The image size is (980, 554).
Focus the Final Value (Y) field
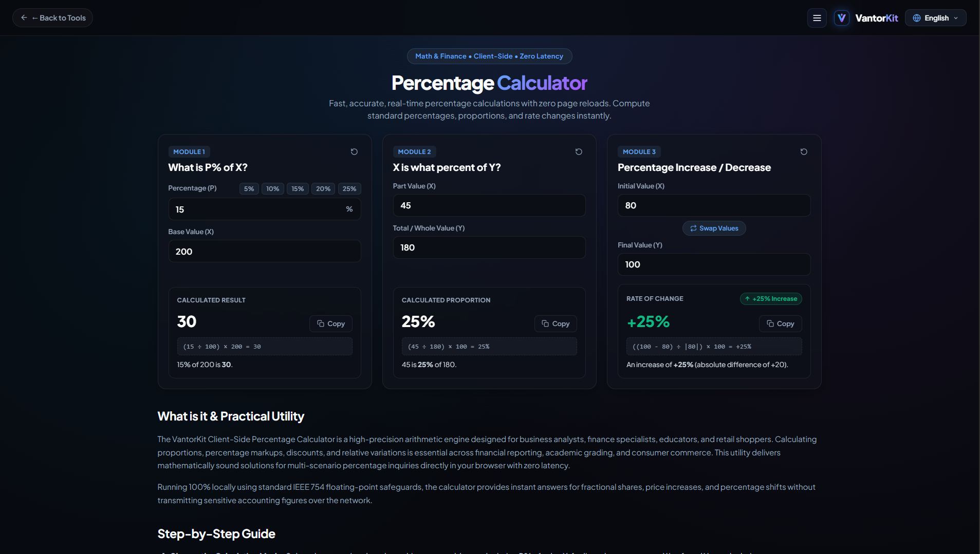point(714,264)
